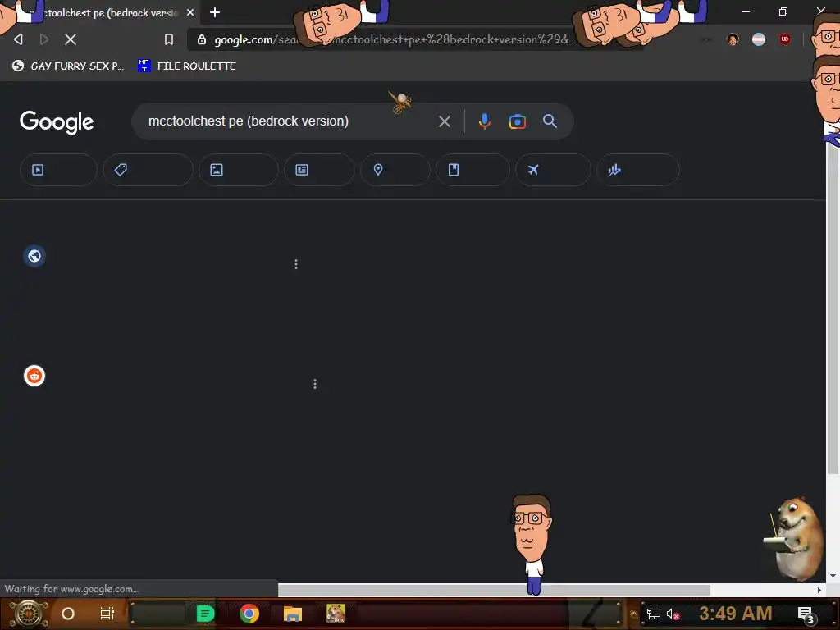Click the horizontal scrollbar thumb

point(494,590)
